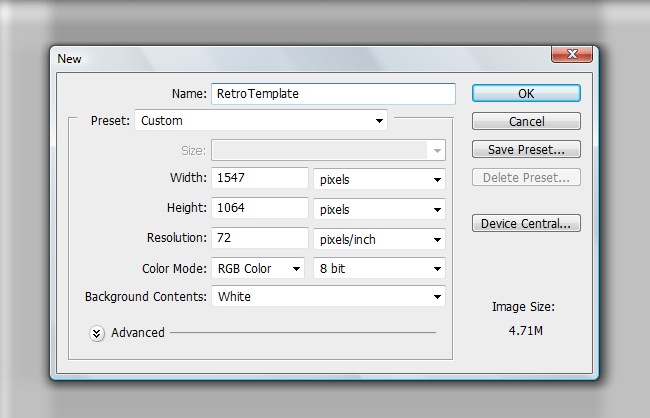650x418 pixels.
Task: Click the disabled Size dropdown
Action: [327, 150]
